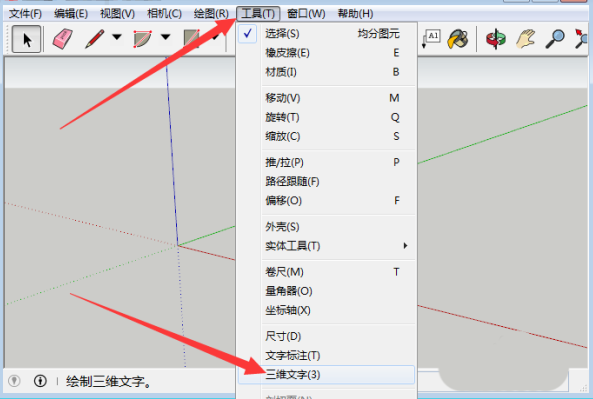
Task: Open the 文件(F) menu
Action: (25, 14)
